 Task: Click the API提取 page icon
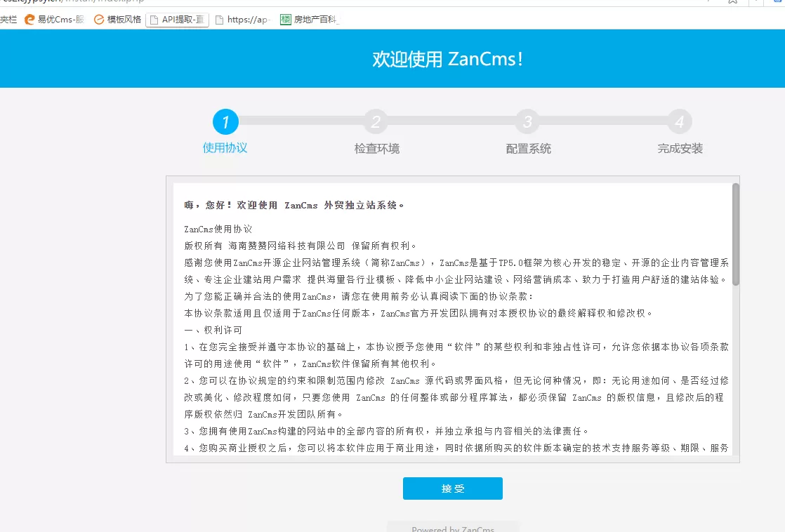click(x=154, y=20)
